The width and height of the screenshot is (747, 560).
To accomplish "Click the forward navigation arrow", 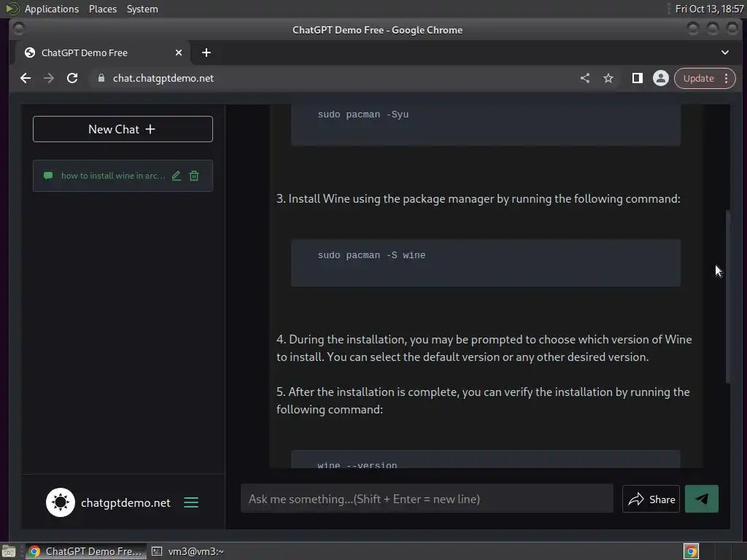I will (x=49, y=78).
